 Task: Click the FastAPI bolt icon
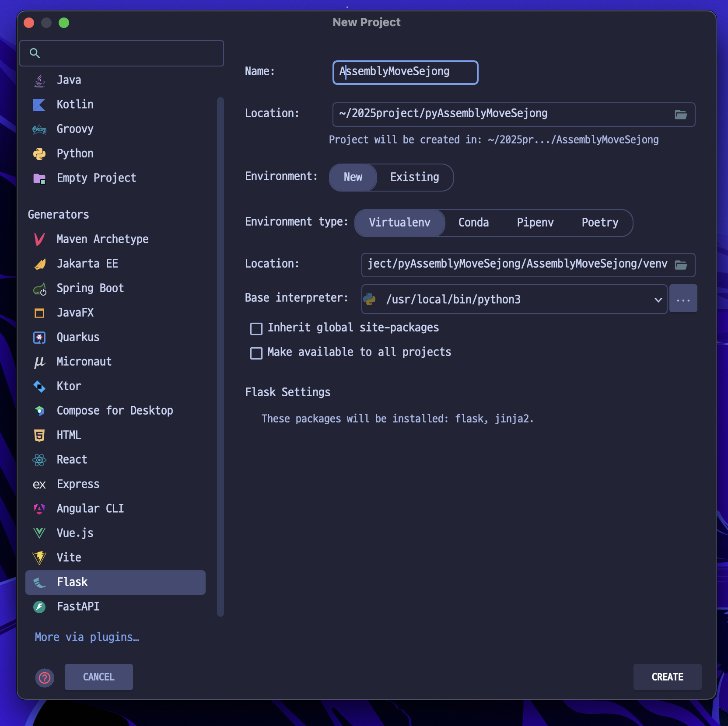[x=39, y=607]
